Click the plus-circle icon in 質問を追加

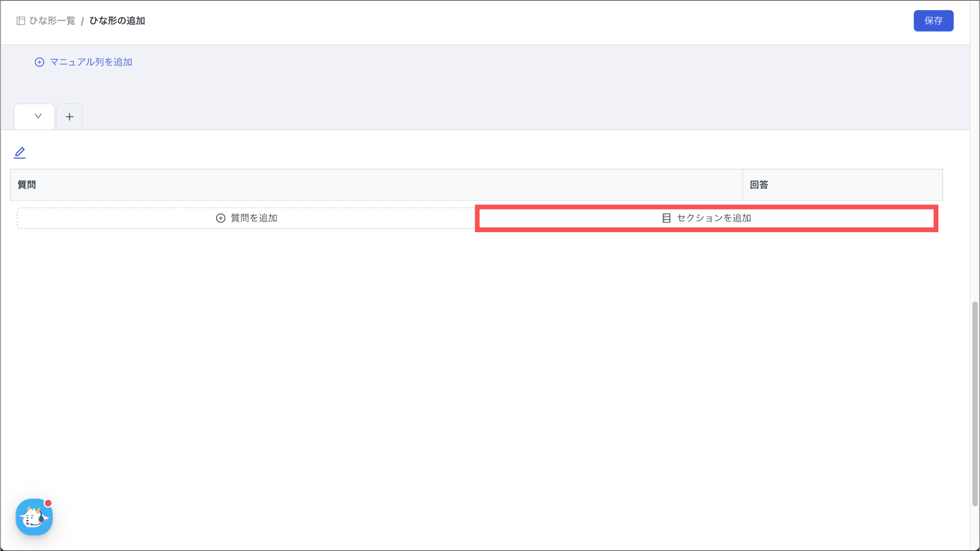[x=221, y=218]
